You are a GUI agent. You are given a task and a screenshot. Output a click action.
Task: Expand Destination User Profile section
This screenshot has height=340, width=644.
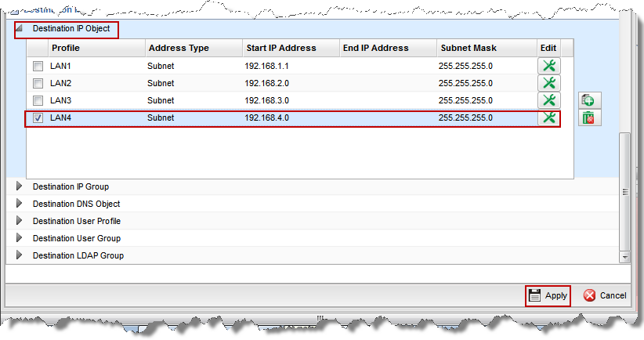coord(20,221)
